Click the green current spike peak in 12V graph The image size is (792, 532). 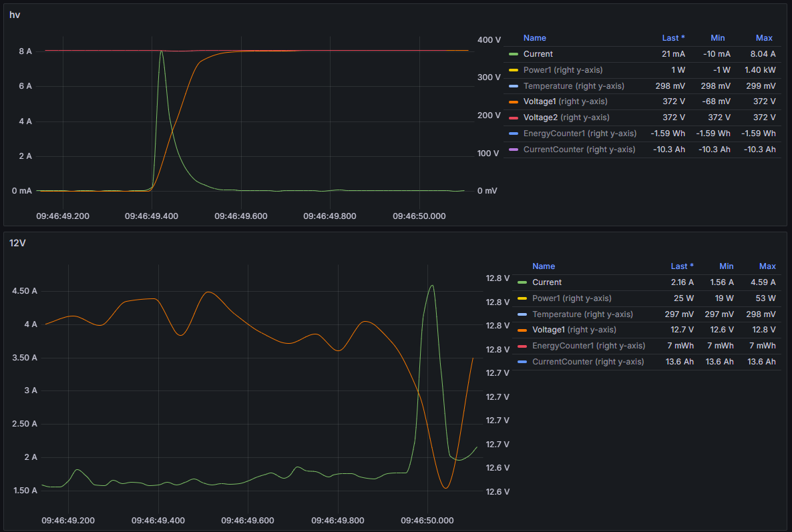tap(432, 286)
